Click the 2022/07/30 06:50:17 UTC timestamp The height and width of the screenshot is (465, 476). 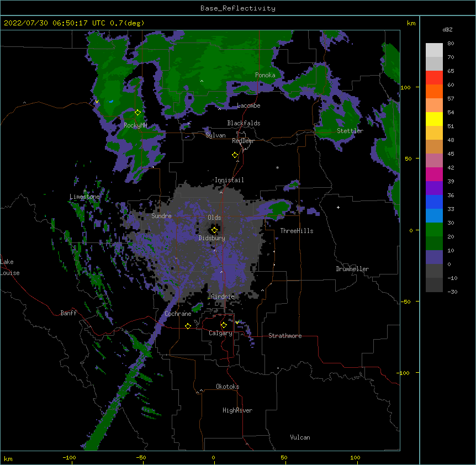pyautogui.click(x=55, y=23)
